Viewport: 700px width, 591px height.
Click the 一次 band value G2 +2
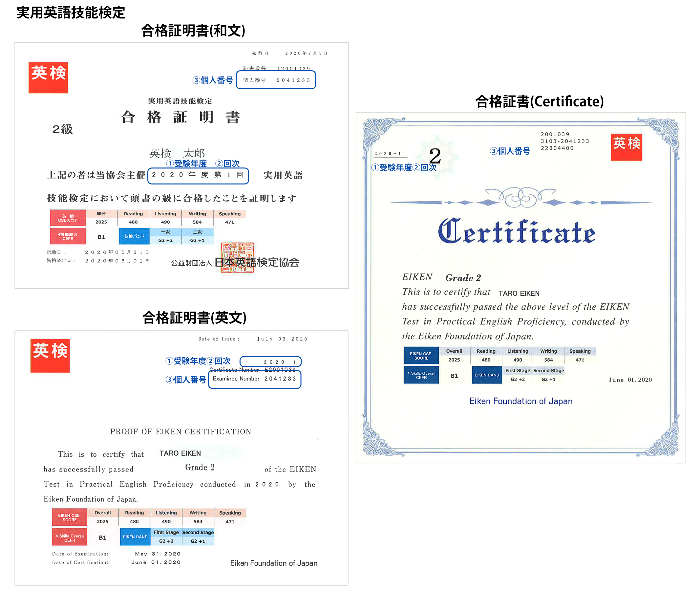[165, 240]
